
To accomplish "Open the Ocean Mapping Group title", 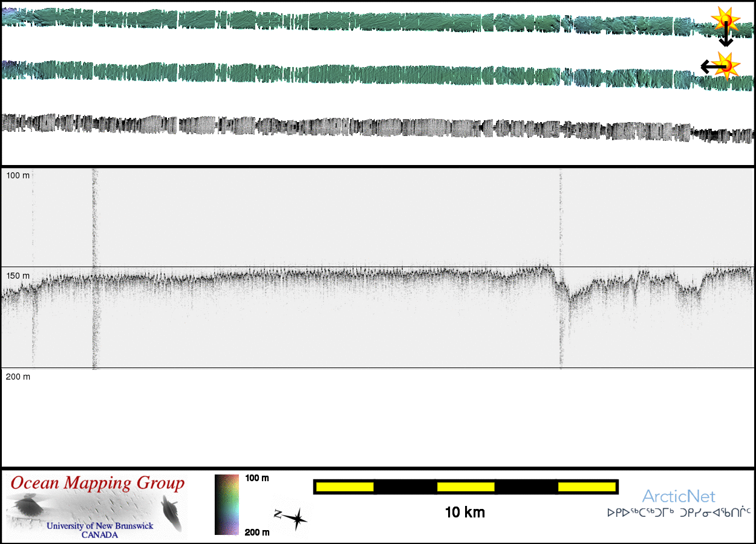I will 97,484.
